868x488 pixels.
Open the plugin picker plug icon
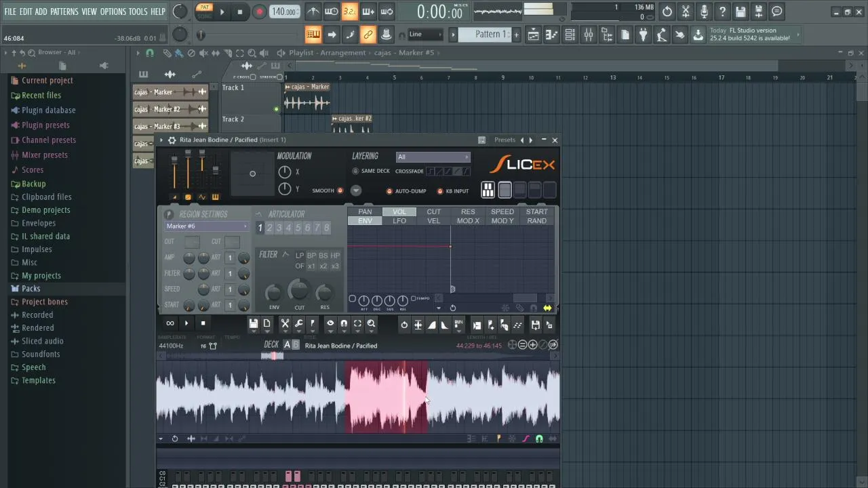click(x=643, y=35)
